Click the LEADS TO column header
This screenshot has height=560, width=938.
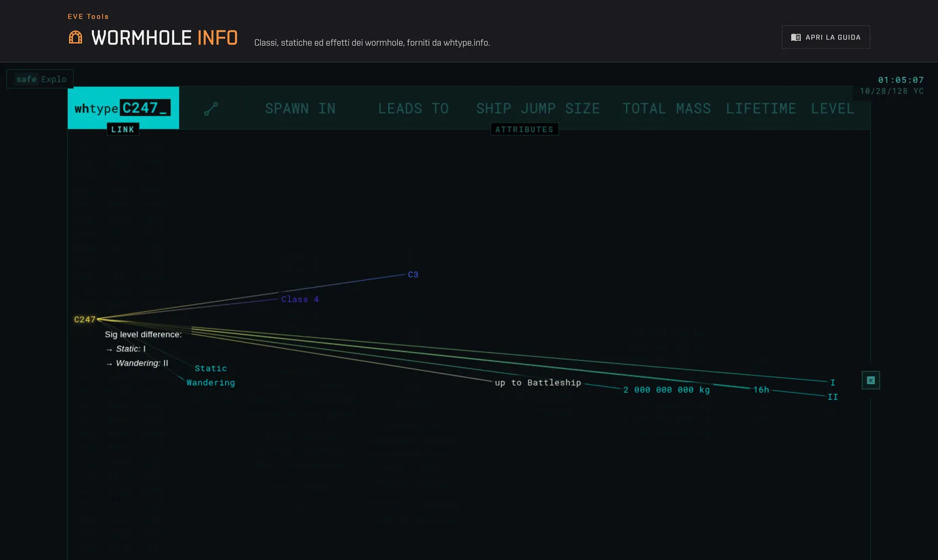click(x=413, y=108)
